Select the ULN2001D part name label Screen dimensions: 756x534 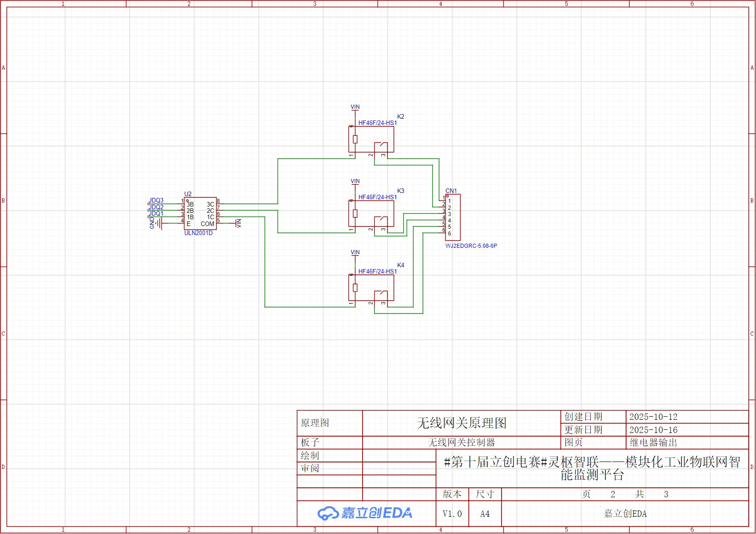[198, 233]
